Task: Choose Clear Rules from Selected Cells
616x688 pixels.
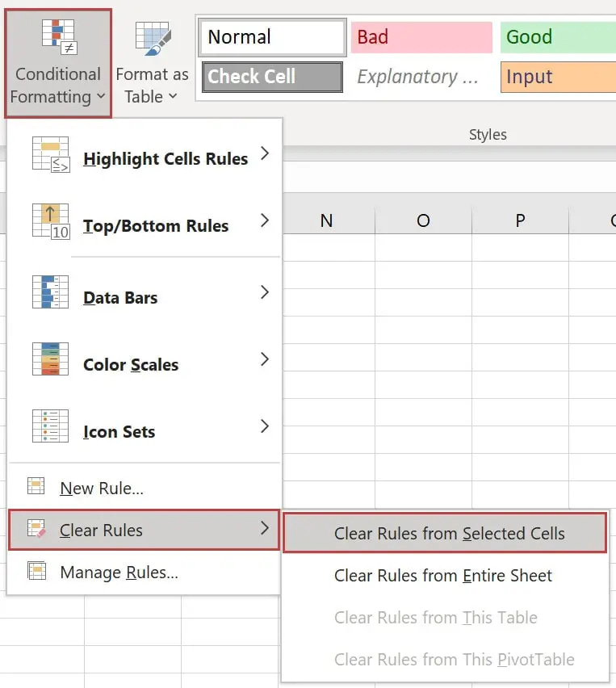Action: click(445, 532)
